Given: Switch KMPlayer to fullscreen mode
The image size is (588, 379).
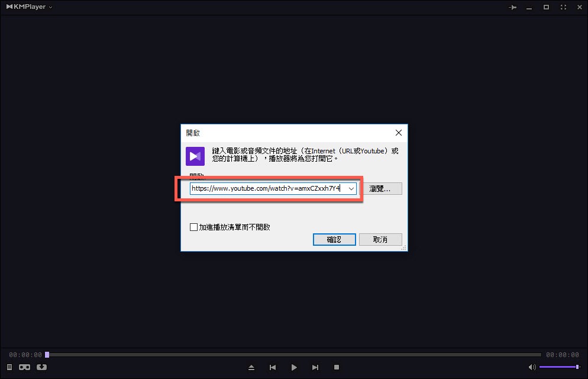Looking at the screenshot, I should pos(563,7).
